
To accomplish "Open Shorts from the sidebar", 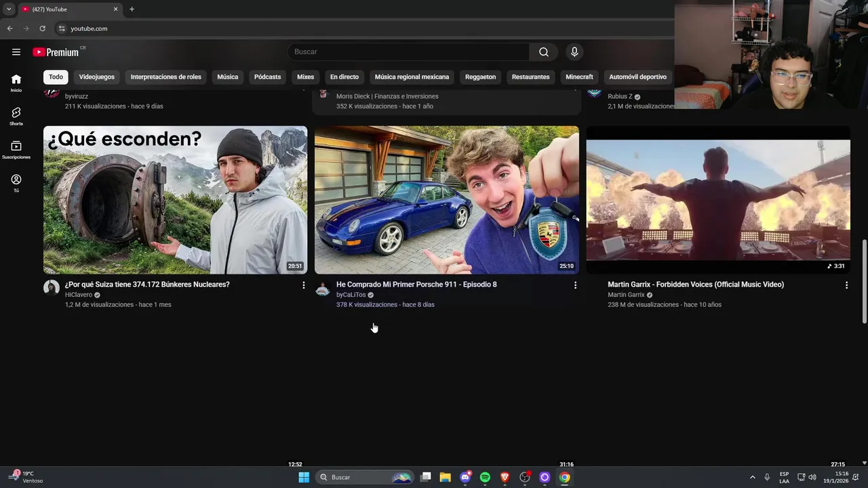I will [16, 116].
